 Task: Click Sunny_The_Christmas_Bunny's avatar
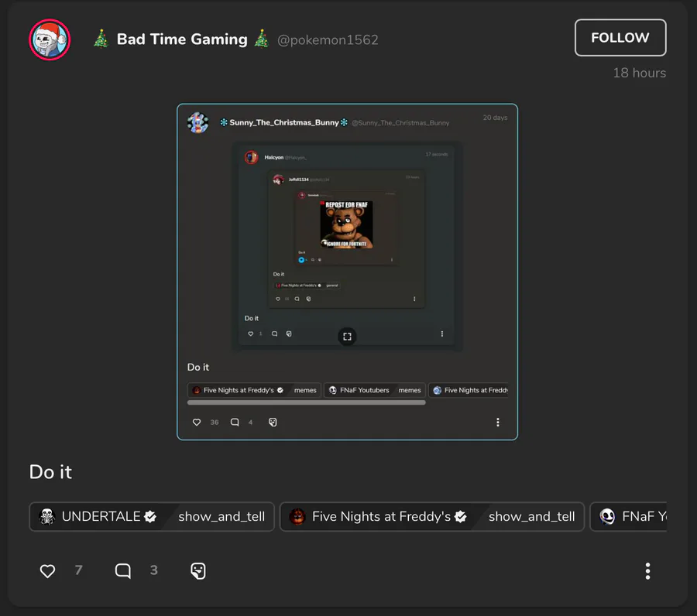[x=197, y=122]
